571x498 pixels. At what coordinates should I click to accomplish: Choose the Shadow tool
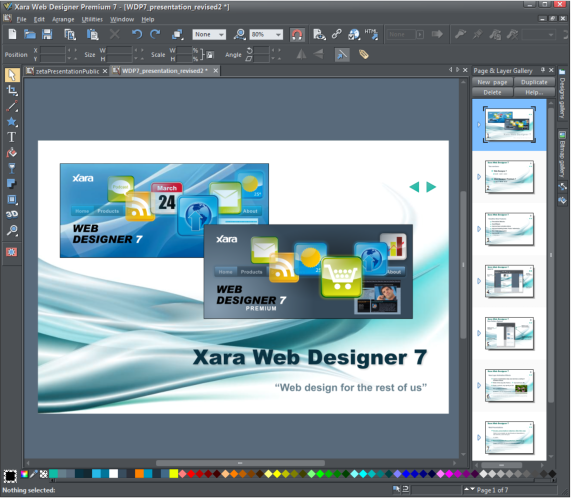click(x=12, y=183)
